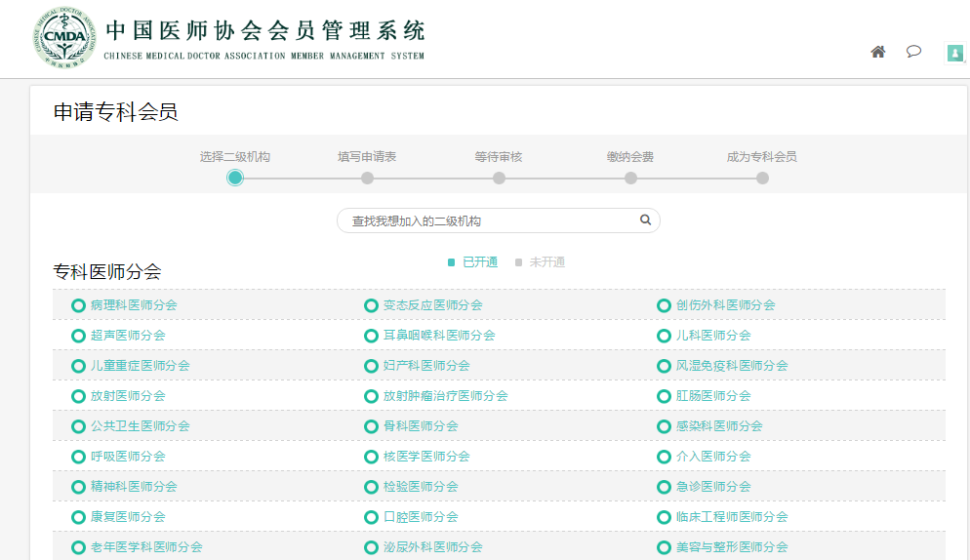Choose the 骨科医师分会 link
This screenshot has height=560, width=970.
(x=421, y=426)
